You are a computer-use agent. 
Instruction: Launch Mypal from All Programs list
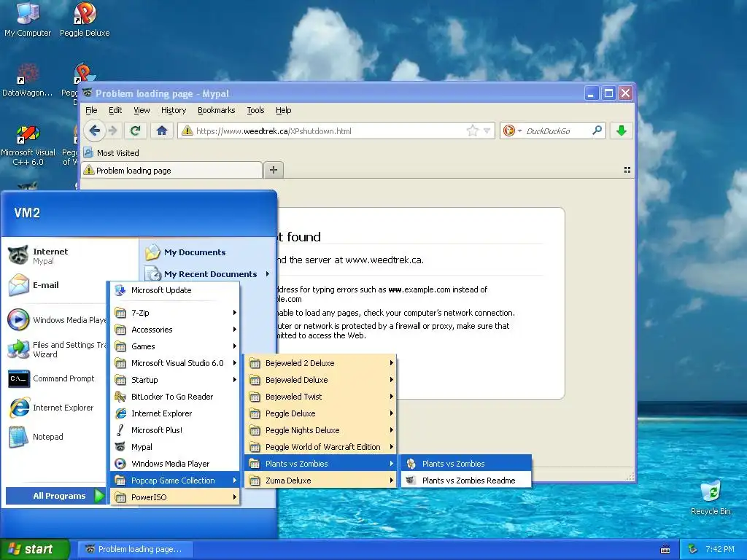click(x=175, y=447)
